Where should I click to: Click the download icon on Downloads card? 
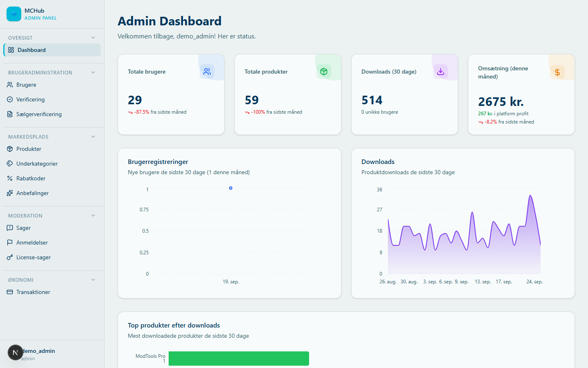coord(441,72)
